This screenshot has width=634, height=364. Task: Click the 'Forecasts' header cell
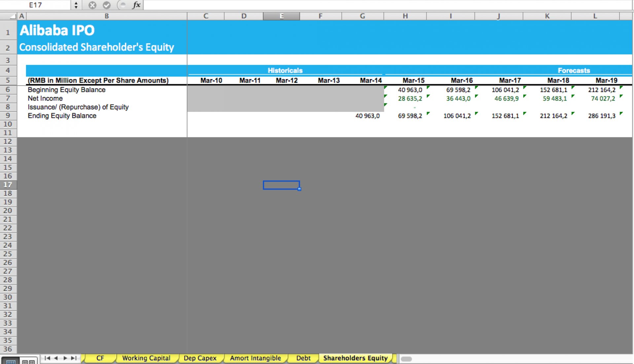[574, 70]
